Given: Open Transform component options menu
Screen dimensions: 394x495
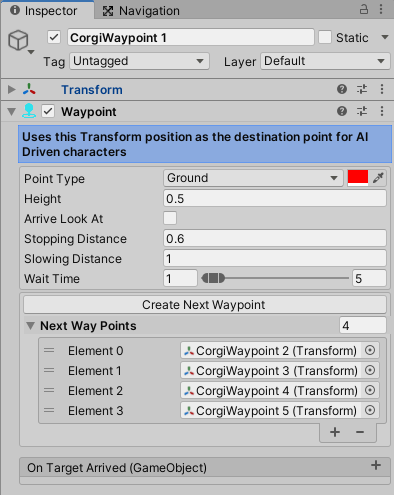Looking at the screenshot, I should tap(382, 89).
